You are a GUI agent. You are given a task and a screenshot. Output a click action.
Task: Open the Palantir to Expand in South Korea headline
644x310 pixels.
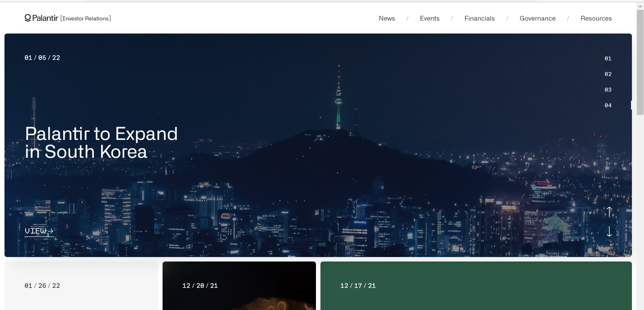(x=101, y=143)
